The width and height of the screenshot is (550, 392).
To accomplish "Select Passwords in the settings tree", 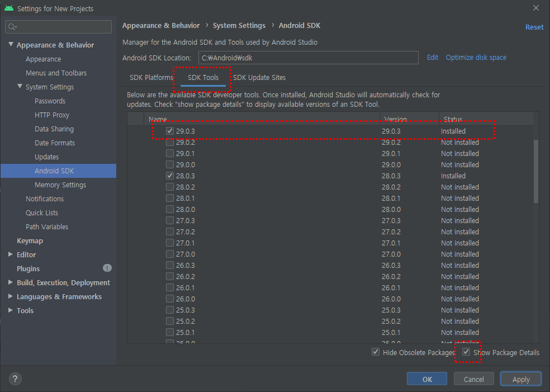I will click(50, 101).
